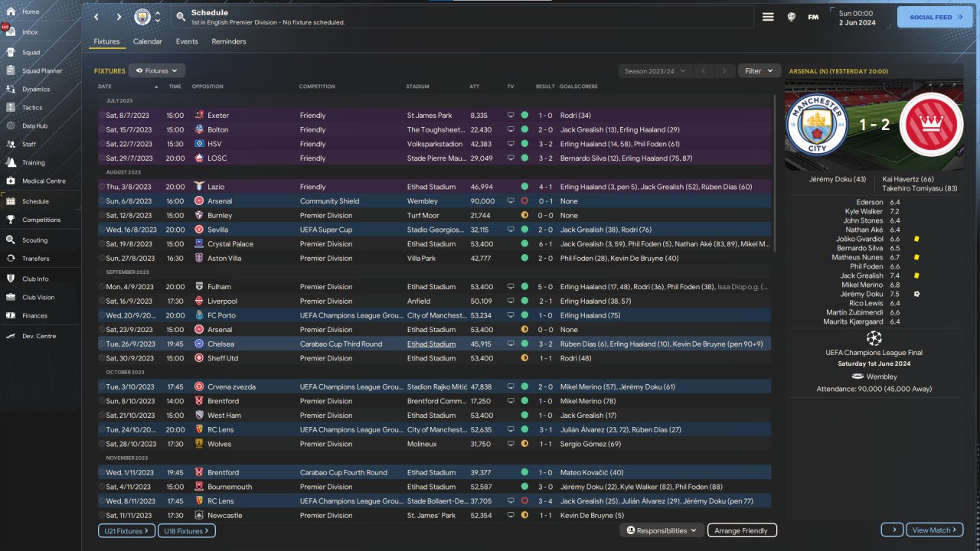Click the View Match button
The width and height of the screenshot is (980, 551).
(935, 530)
